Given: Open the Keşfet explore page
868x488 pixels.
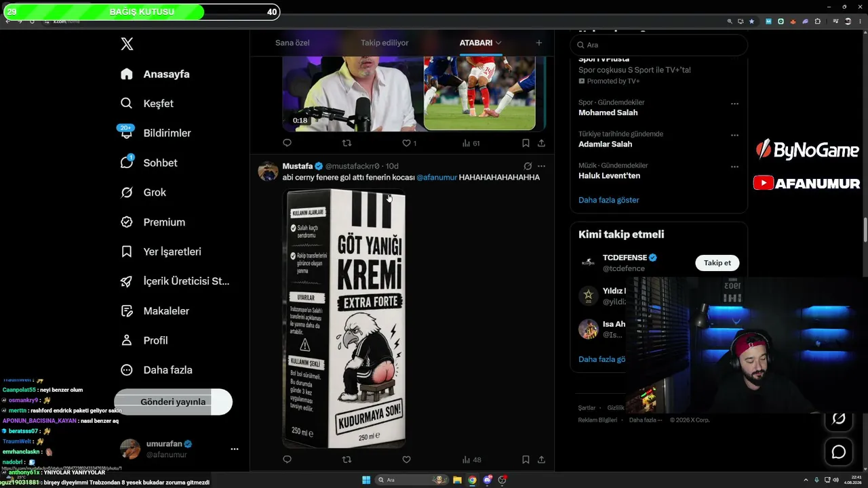Looking at the screenshot, I should (146, 104).
